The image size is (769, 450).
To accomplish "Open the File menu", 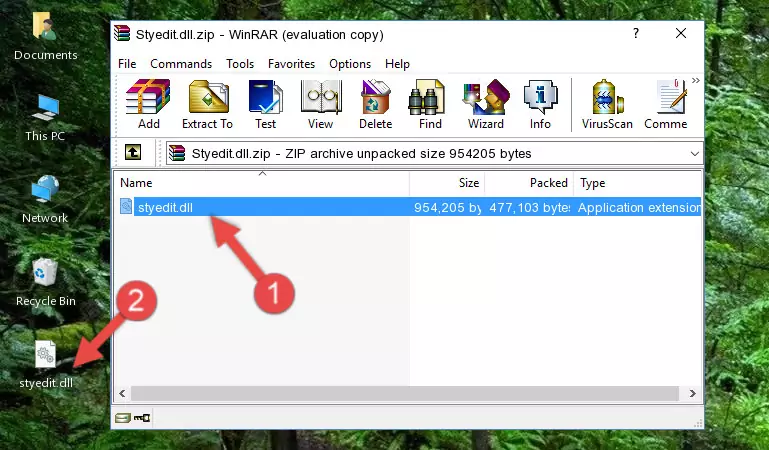I will 127,64.
